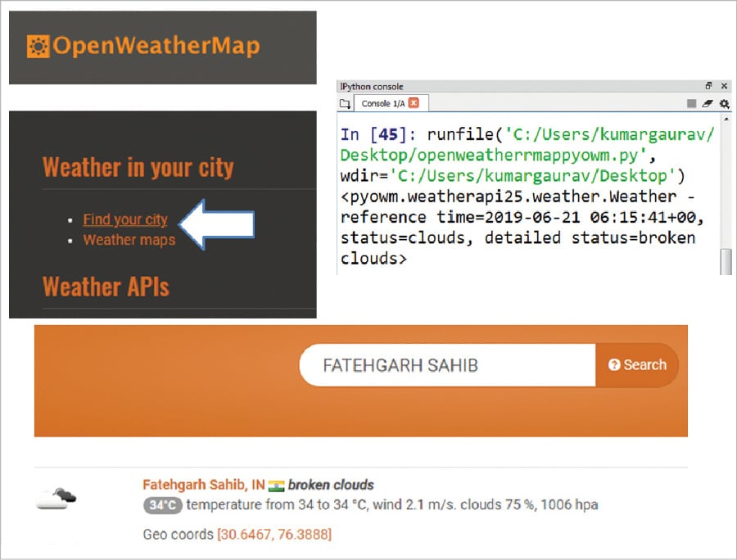Click the FATEHGARH SAHIB search field

(x=447, y=365)
